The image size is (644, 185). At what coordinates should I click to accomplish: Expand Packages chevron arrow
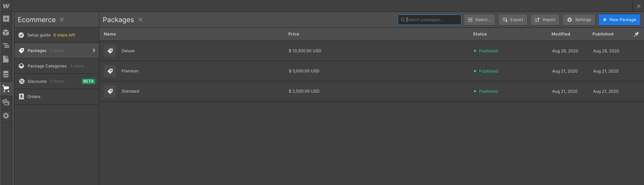tap(94, 50)
